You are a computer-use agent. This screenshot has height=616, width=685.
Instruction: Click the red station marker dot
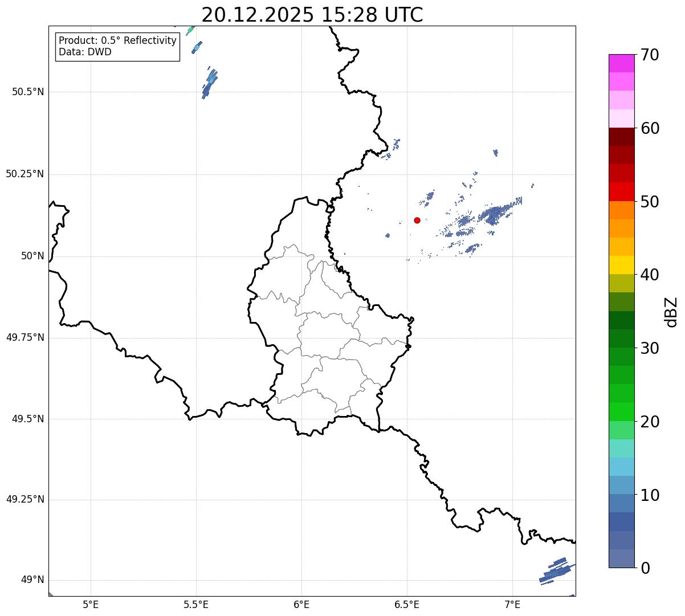point(417,220)
